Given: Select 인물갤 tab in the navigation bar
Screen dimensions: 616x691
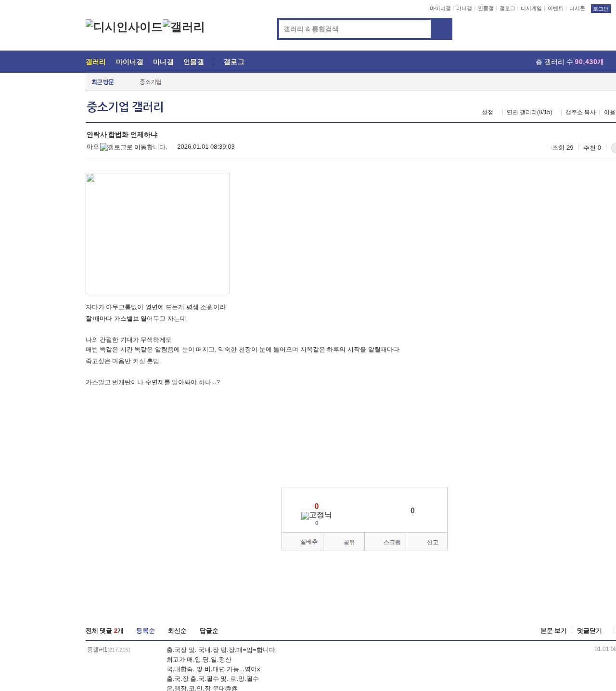Looking at the screenshot, I should (193, 62).
